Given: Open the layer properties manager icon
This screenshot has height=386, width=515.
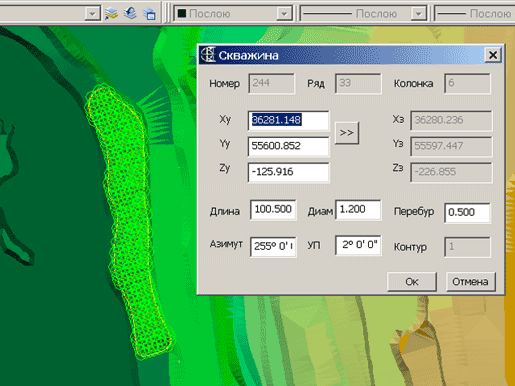Looking at the screenshot, I should point(111,14).
